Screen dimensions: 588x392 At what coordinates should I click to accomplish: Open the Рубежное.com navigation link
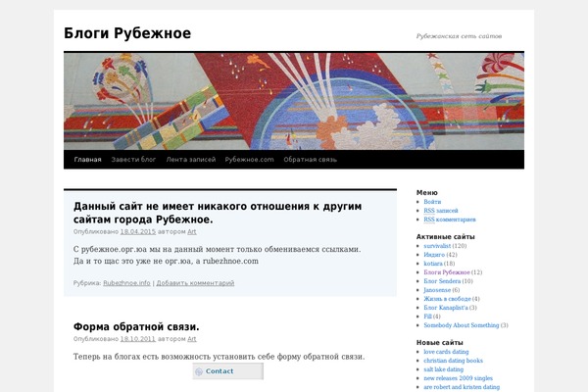(x=249, y=160)
